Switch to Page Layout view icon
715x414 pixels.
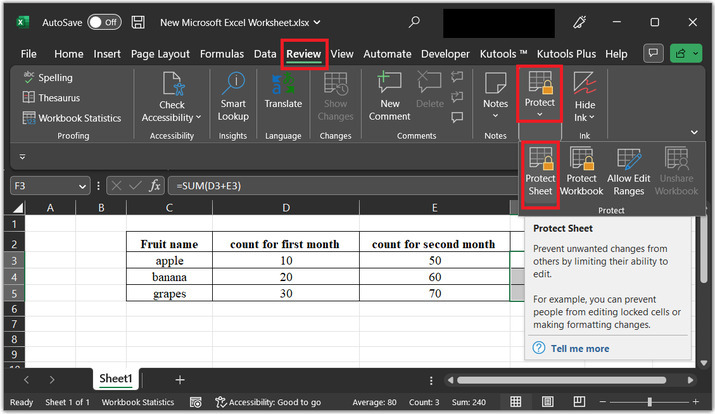click(x=548, y=401)
